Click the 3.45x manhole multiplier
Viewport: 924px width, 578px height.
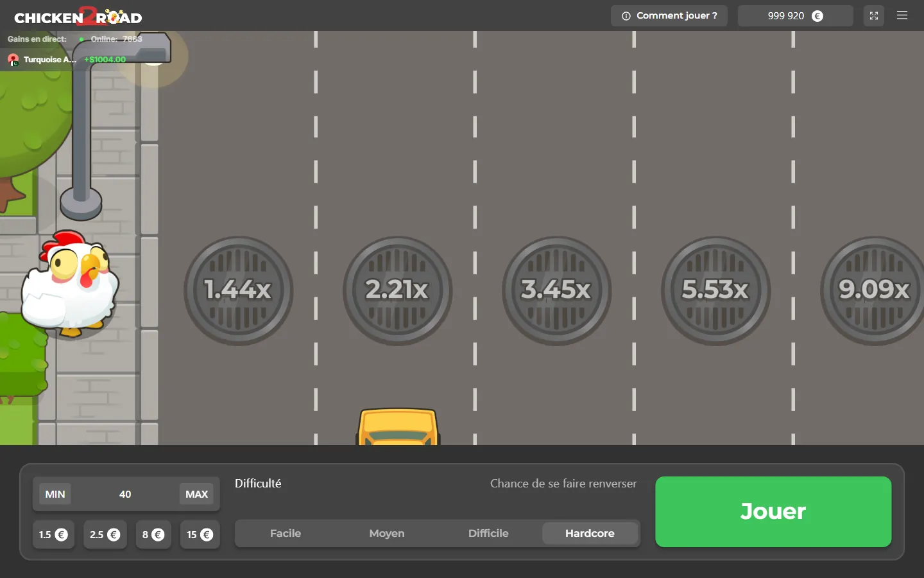557,291
